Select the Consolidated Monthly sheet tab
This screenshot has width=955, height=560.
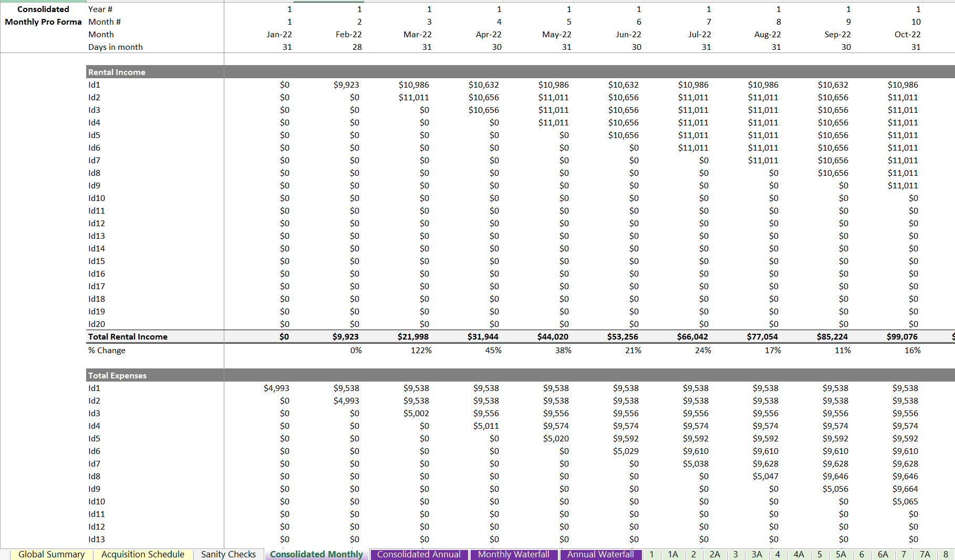pyautogui.click(x=316, y=554)
